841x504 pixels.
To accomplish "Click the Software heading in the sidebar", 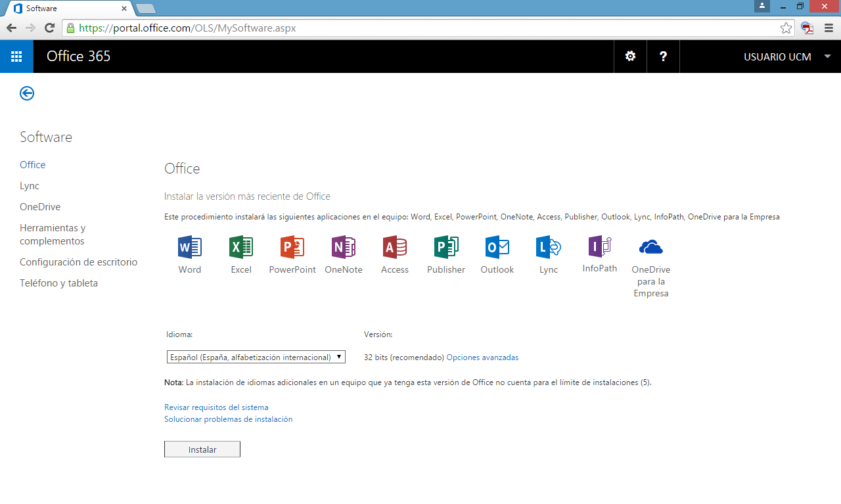I will (x=46, y=137).
